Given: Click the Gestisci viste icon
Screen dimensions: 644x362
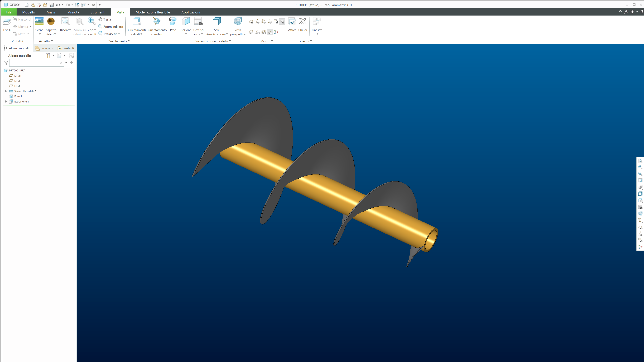Looking at the screenshot, I should tap(198, 22).
